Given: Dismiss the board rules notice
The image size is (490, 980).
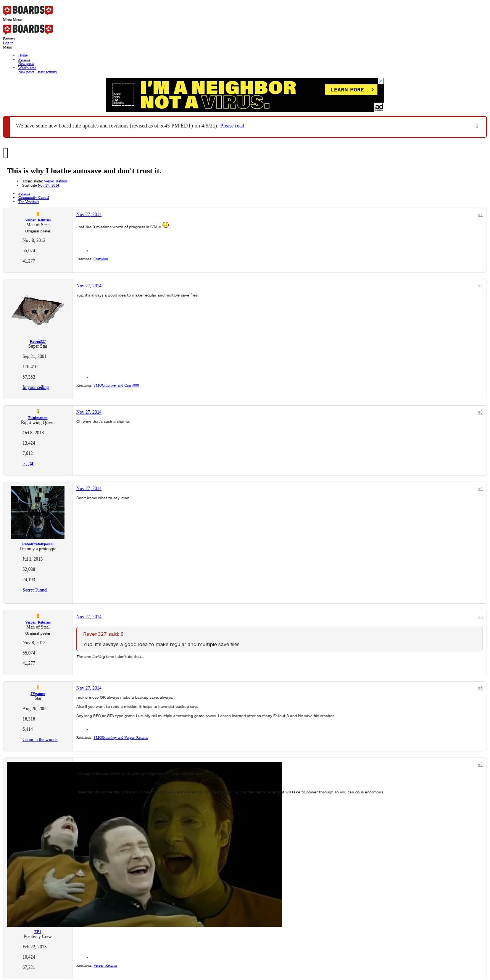Looking at the screenshot, I should click(x=477, y=126).
